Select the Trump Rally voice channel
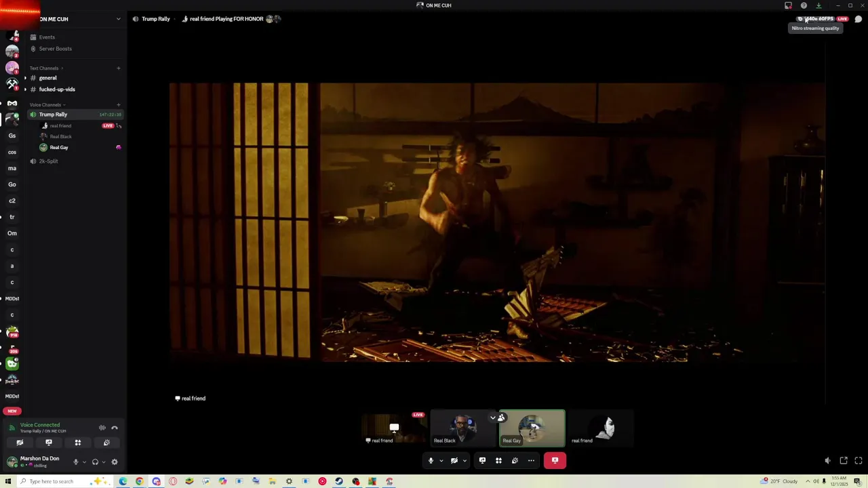 [x=75, y=115]
